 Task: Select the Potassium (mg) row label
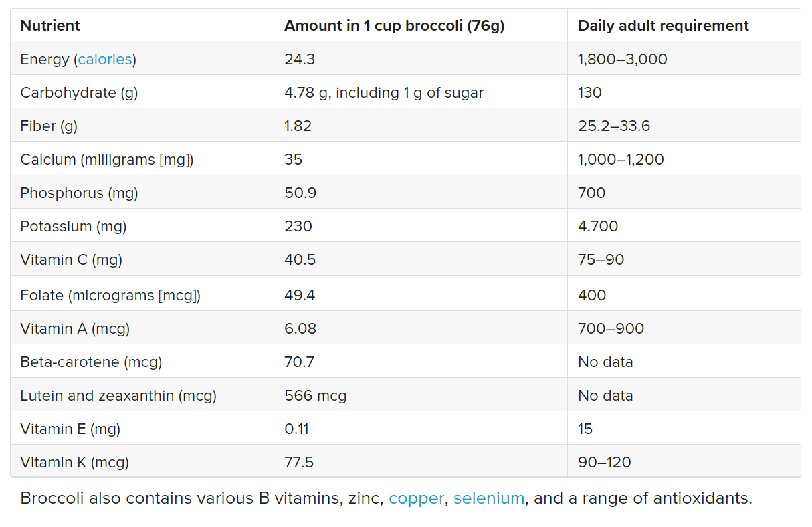pyautogui.click(x=74, y=226)
